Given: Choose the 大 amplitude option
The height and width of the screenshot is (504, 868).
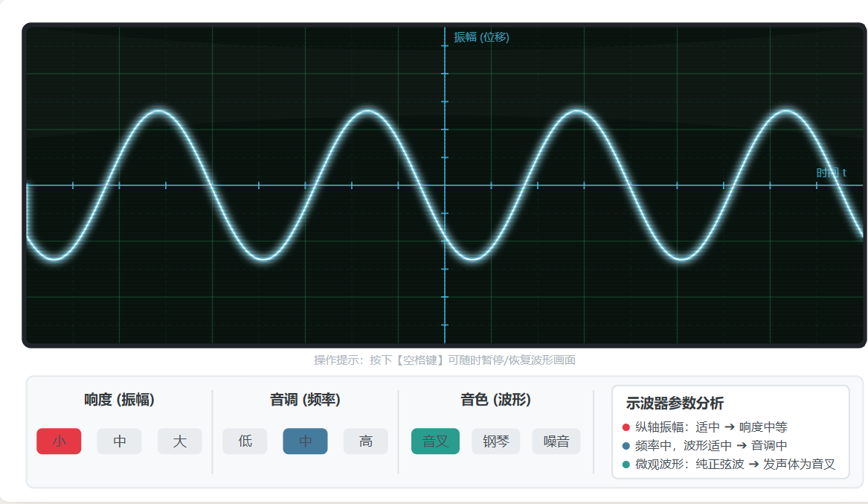Looking at the screenshot, I should point(179,441).
